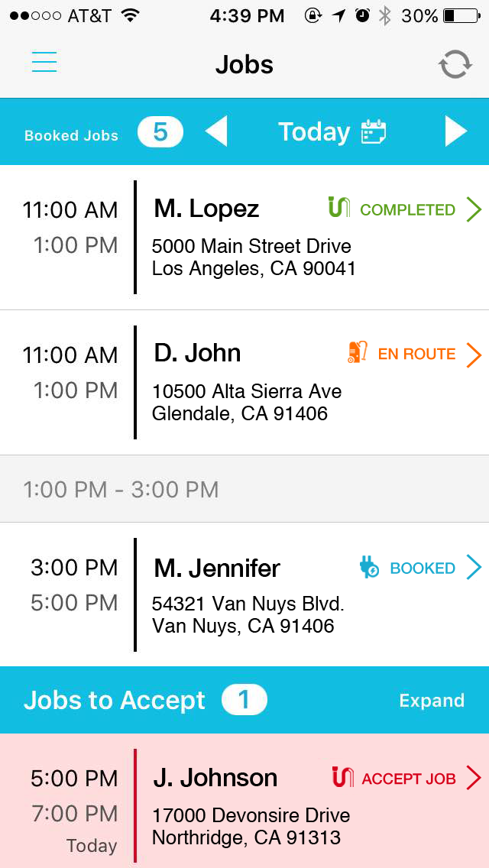
Task: Open the hamburger menu
Action: pyautogui.click(x=44, y=63)
